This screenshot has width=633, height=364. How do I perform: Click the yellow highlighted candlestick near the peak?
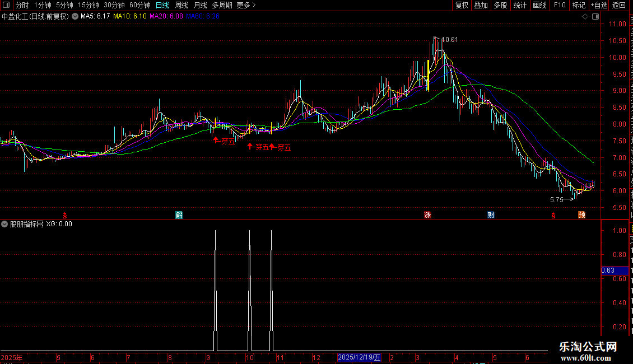[428, 76]
